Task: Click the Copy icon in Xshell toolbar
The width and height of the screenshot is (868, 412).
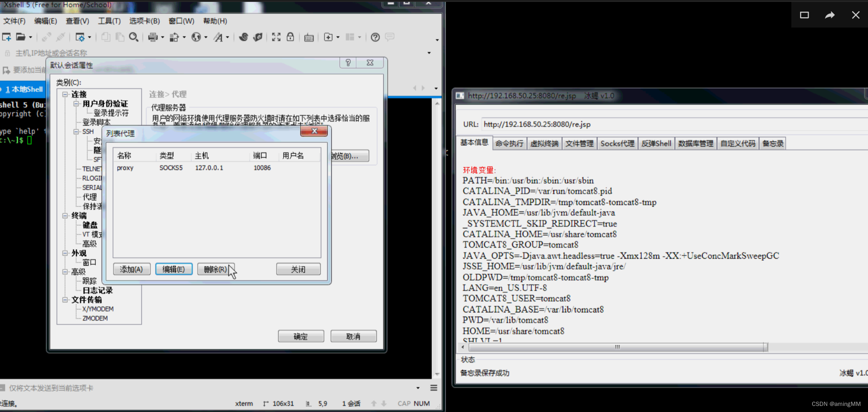Action: (x=106, y=37)
